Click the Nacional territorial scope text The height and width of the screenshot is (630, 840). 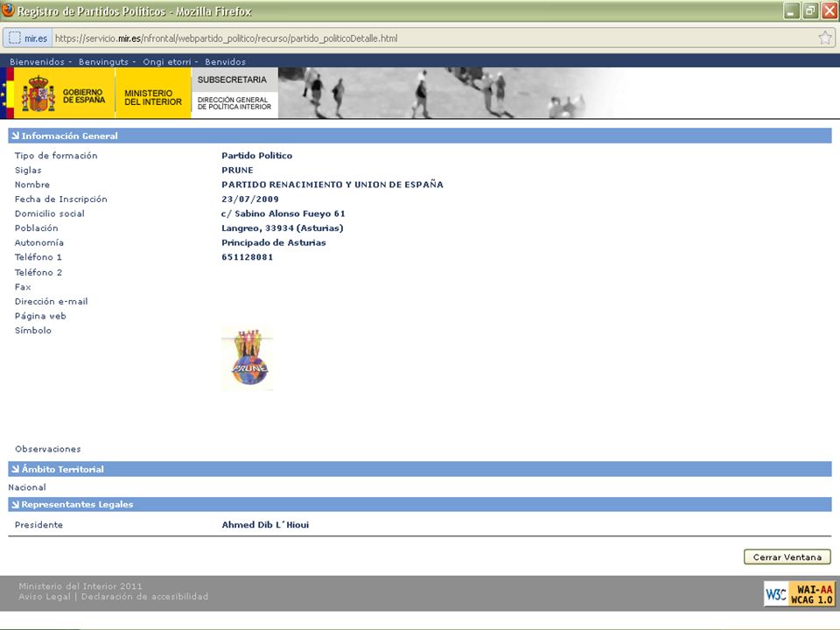pyautogui.click(x=27, y=487)
